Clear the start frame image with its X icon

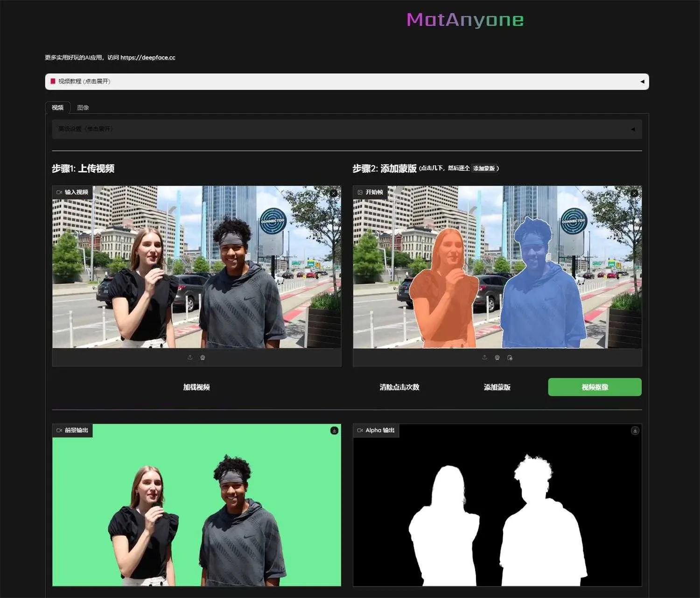tap(634, 193)
